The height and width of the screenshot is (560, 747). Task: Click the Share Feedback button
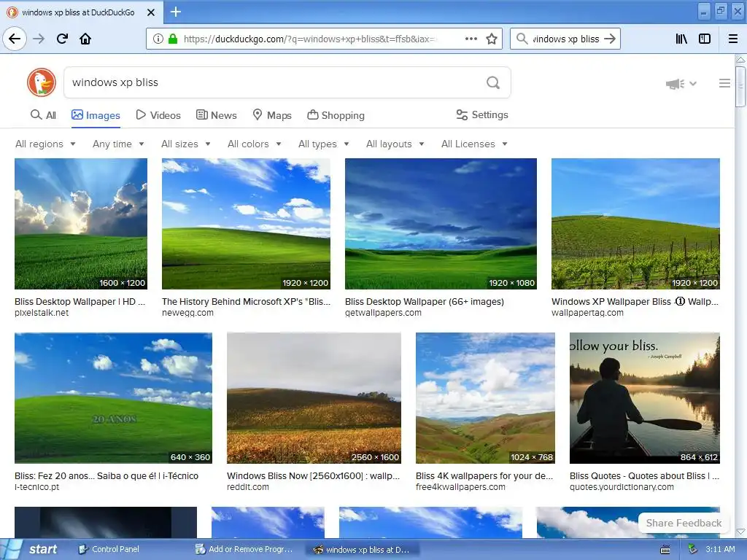pyautogui.click(x=684, y=523)
